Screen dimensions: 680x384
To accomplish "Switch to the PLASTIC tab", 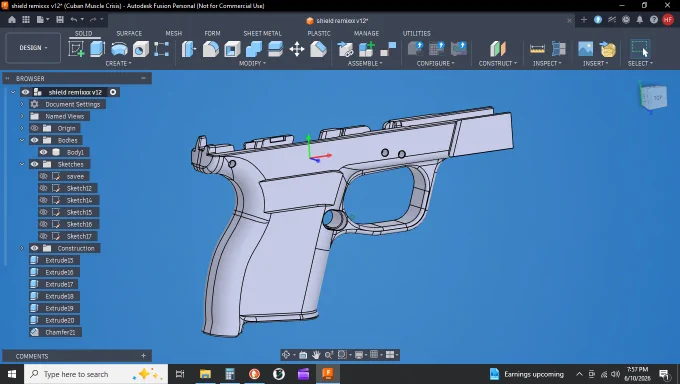I will click(x=319, y=33).
